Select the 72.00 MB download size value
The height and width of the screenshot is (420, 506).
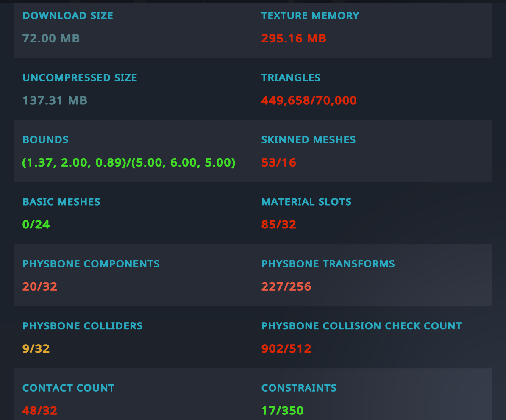coord(51,39)
